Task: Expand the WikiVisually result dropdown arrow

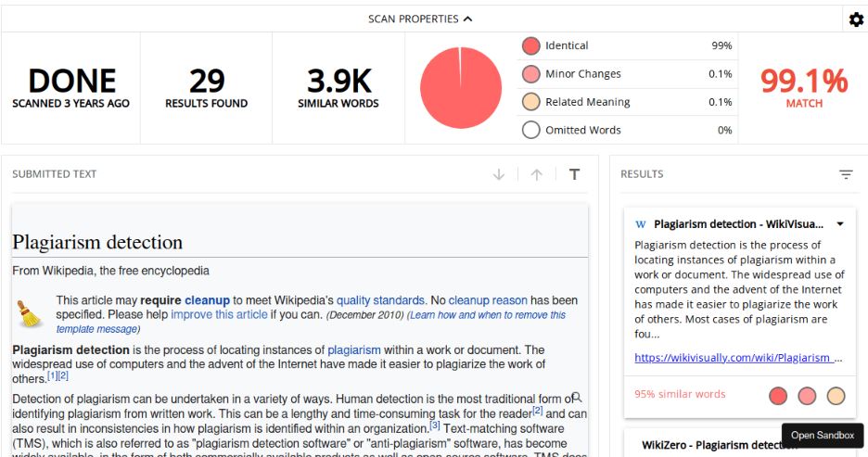Action: point(840,224)
